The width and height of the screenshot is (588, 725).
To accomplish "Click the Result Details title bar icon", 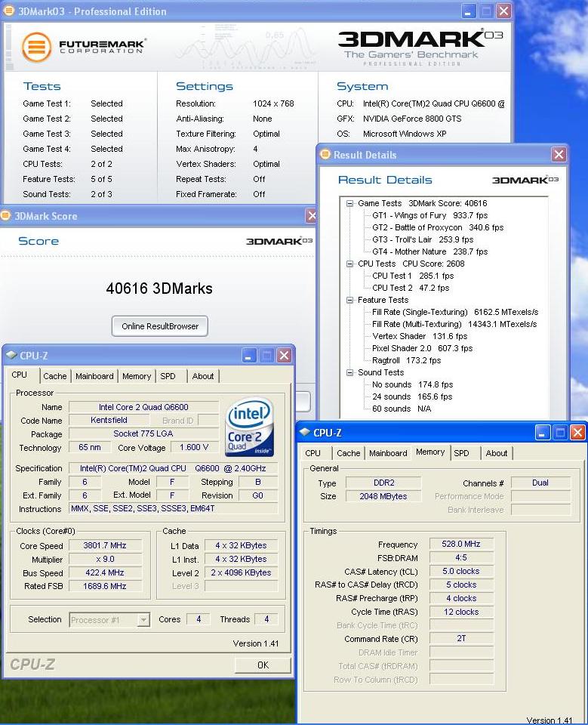I will click(325, 154).
